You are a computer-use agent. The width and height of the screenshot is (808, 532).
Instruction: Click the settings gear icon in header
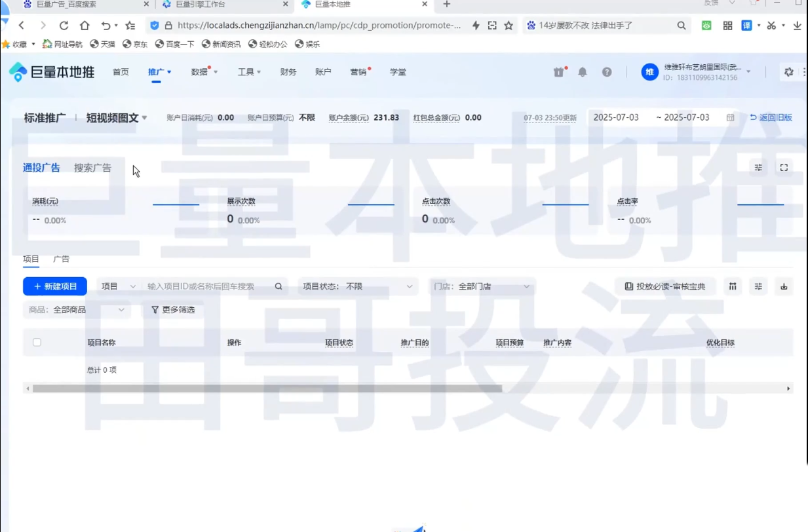click(788, 72)
